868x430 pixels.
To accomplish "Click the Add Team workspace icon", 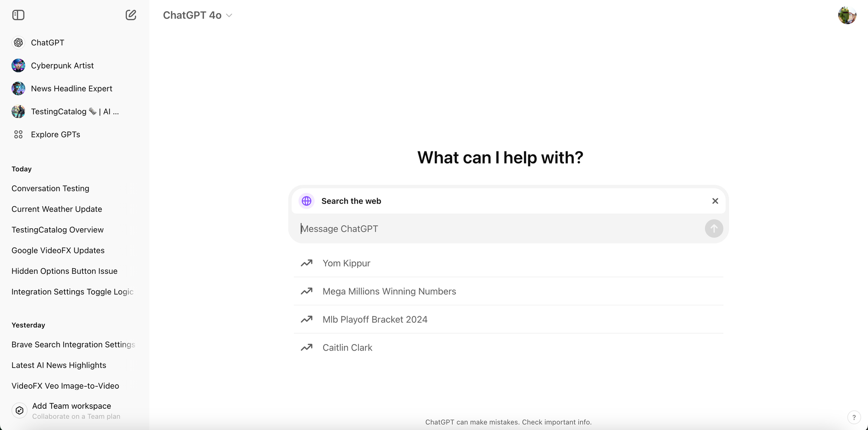I will pyautogui.click(x=20, y=410).
